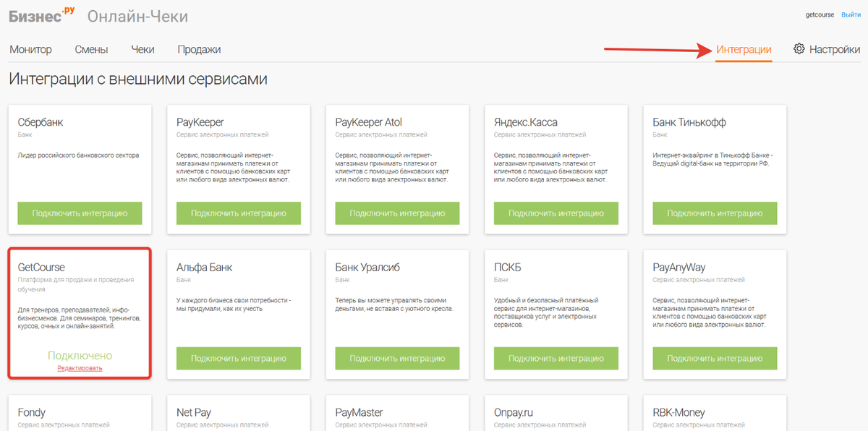Click the Альфа Банк description text
Image resolution: width=868 pixels, height=431 pixels.
pos(233,304)
